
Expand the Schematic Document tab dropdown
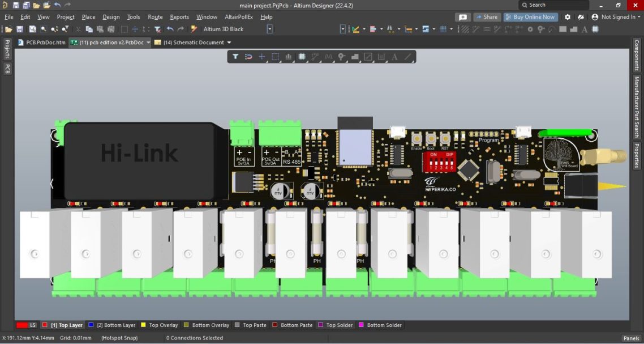tap(229, 43)
